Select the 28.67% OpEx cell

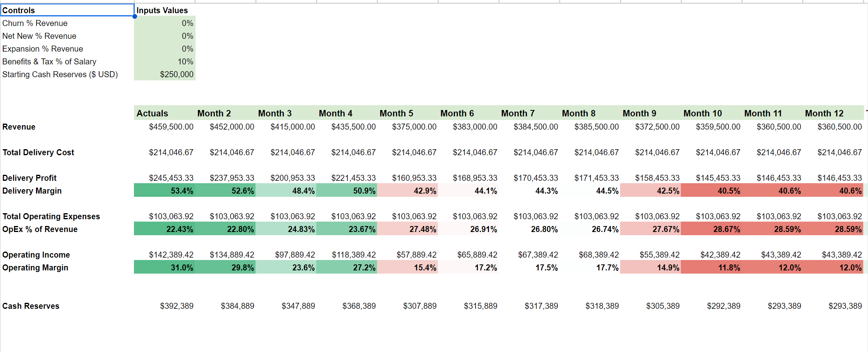click(x=712, y=229)
